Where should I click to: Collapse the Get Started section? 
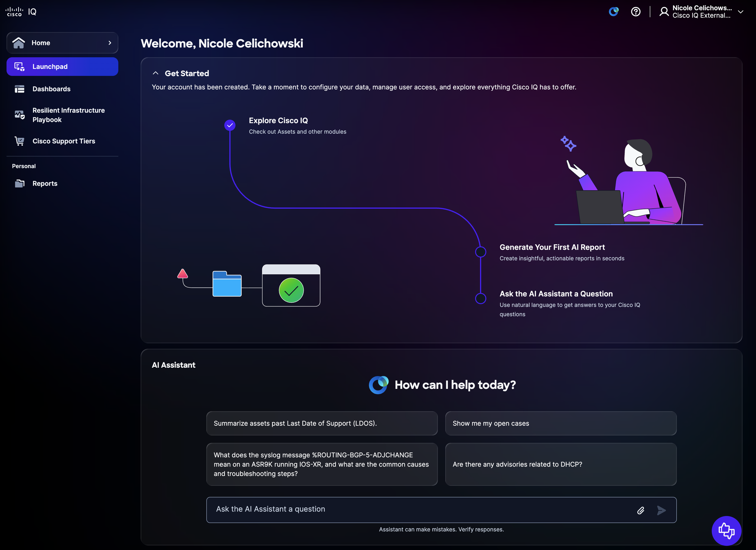pos(155,73)
